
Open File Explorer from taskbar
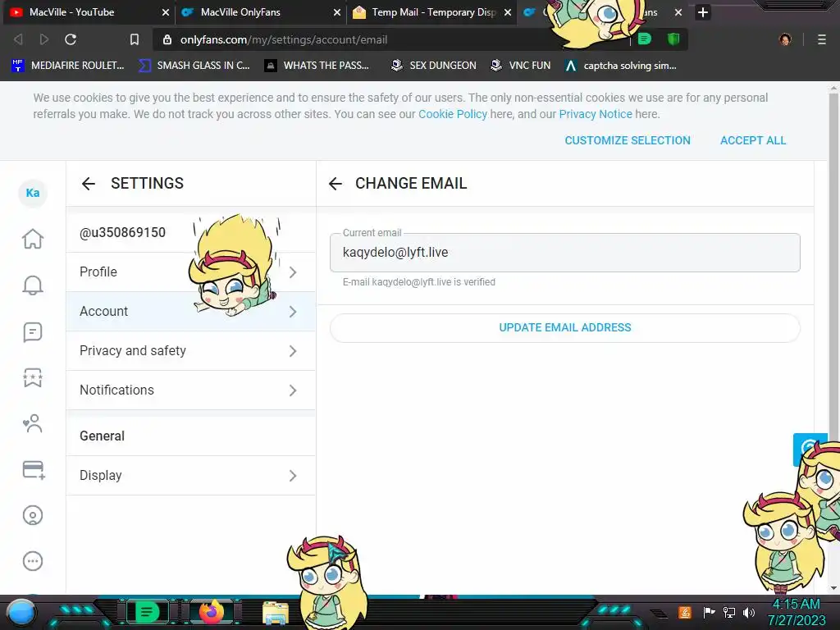[x=276, y=613]
